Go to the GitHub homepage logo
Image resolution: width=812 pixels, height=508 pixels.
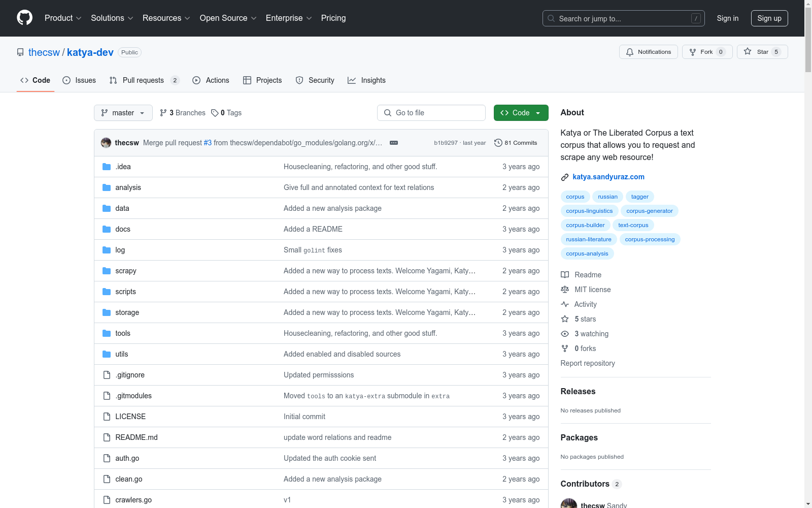pos(24,18)
